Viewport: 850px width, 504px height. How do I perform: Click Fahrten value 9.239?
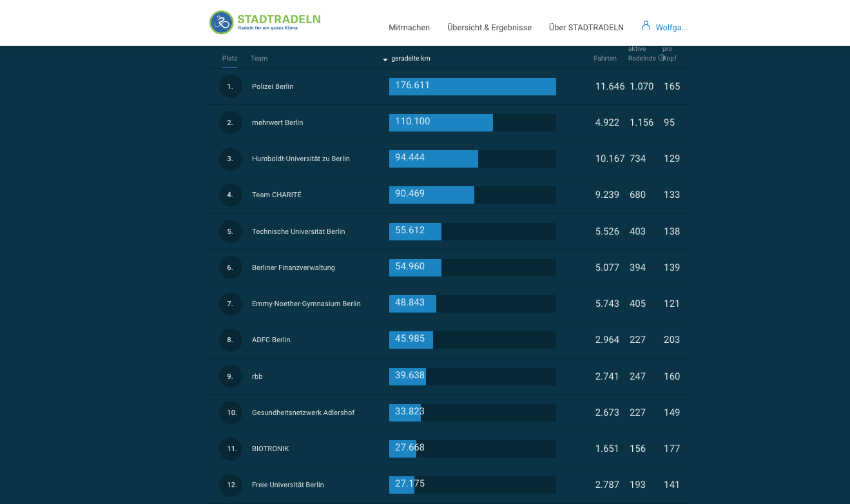[x=607, y=195]
